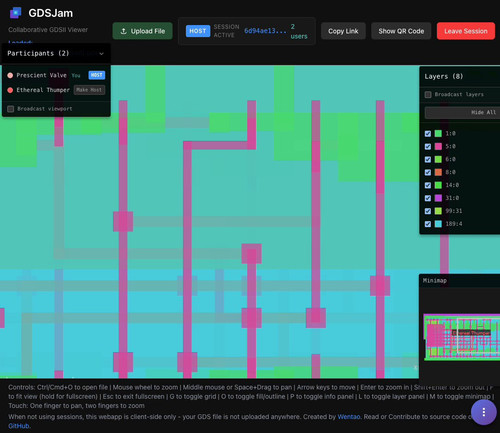The height and width of the screenshot is (433, 500).
Task: Click the HOST session badge
Action: tap(198, 31)
